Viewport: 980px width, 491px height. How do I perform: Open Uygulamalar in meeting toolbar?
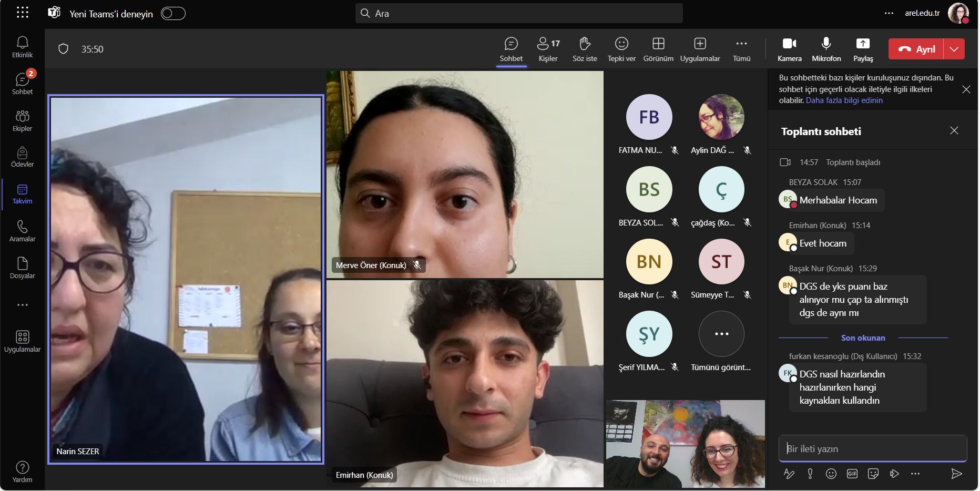[700, 49]
